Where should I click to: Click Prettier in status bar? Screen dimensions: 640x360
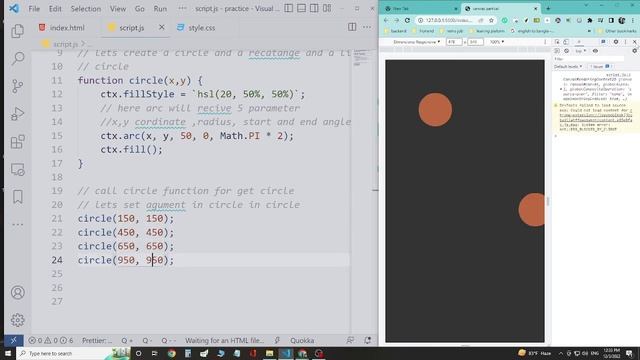[x=97, y=340]
